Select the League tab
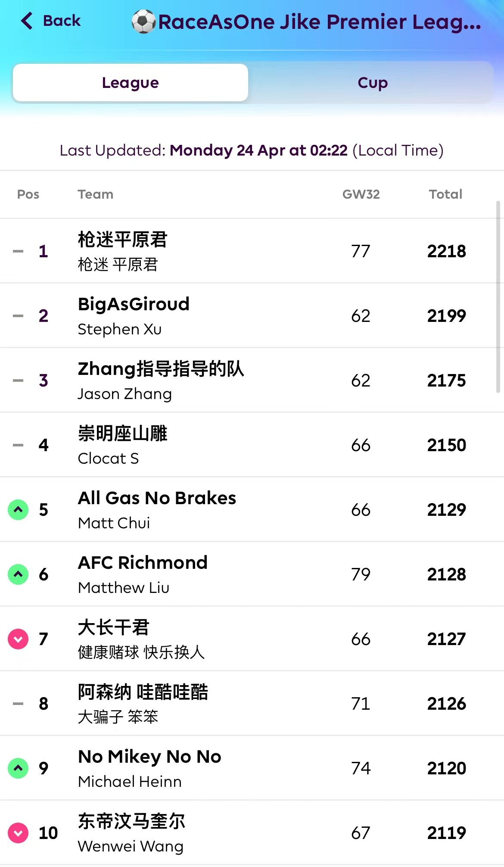 [x=131, y=83]
